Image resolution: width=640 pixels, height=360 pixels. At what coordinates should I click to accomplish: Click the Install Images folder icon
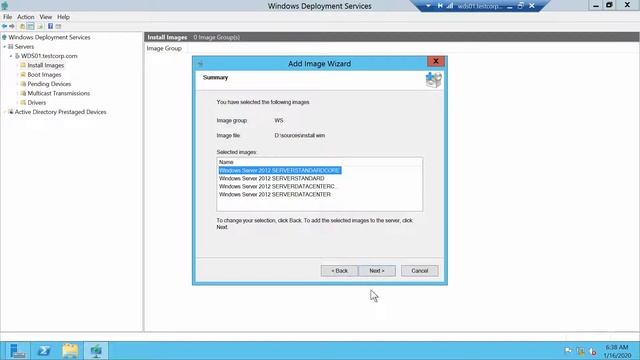tap(23, 65)
